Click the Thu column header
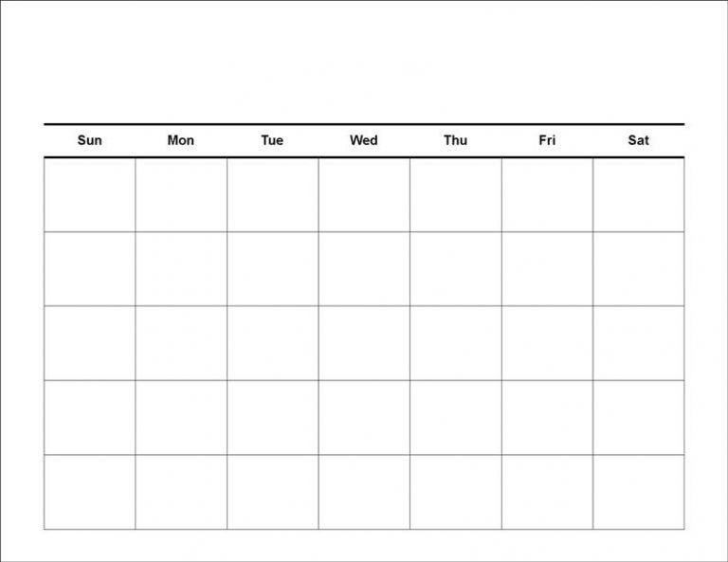 [455, 140]
